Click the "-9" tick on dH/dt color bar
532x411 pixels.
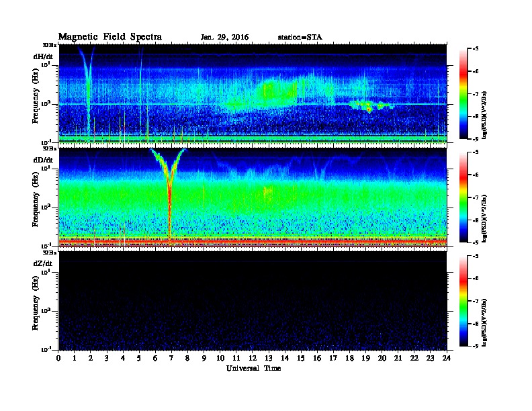475,139
